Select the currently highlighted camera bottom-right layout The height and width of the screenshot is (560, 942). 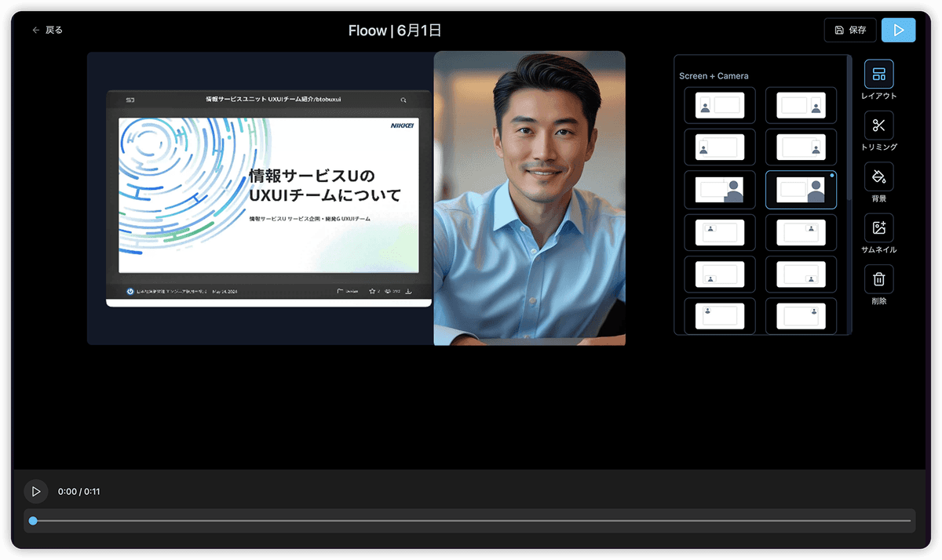(x=801, y=189)
